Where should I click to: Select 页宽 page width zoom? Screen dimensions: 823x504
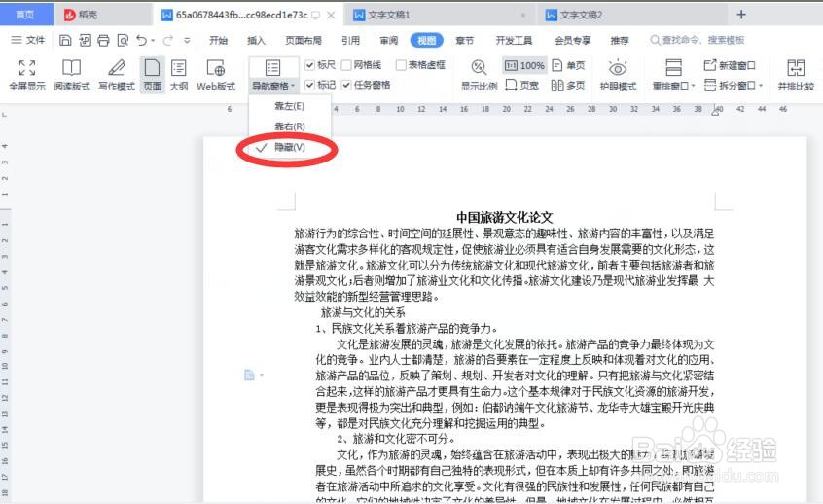[521, 85]
